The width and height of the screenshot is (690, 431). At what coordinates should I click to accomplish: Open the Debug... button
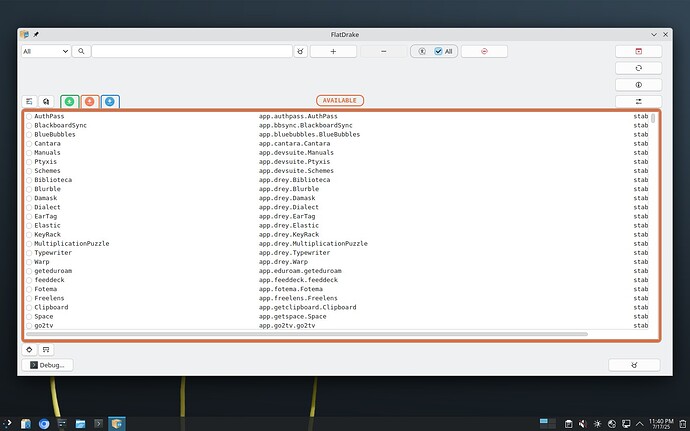click(48, 365)
